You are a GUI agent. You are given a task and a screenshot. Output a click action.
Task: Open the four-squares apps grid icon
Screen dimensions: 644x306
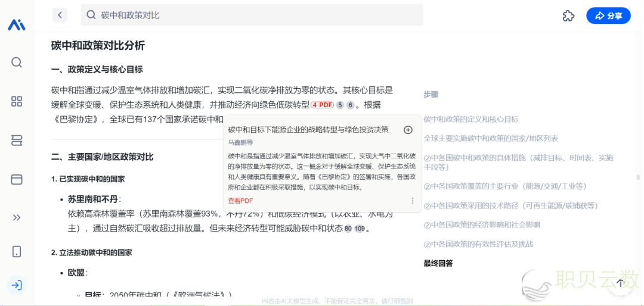(x=17, y=101)
